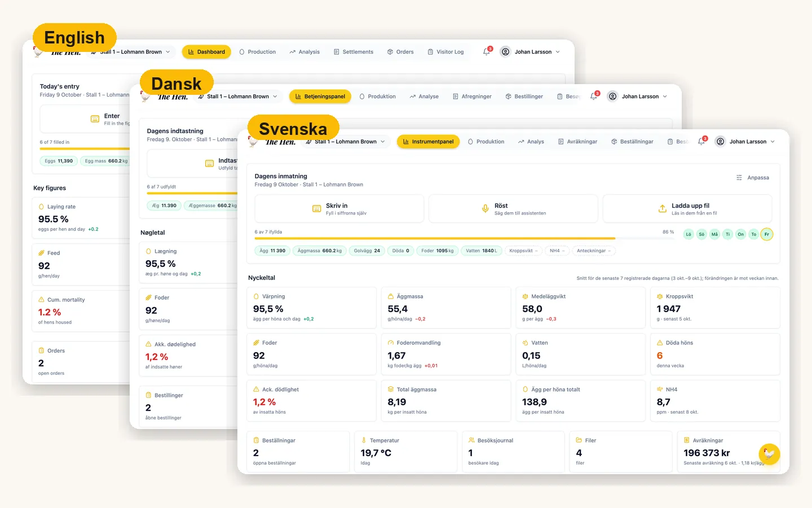Open Foderomvandling card
The image size is (812, 508).
[446, 354]
